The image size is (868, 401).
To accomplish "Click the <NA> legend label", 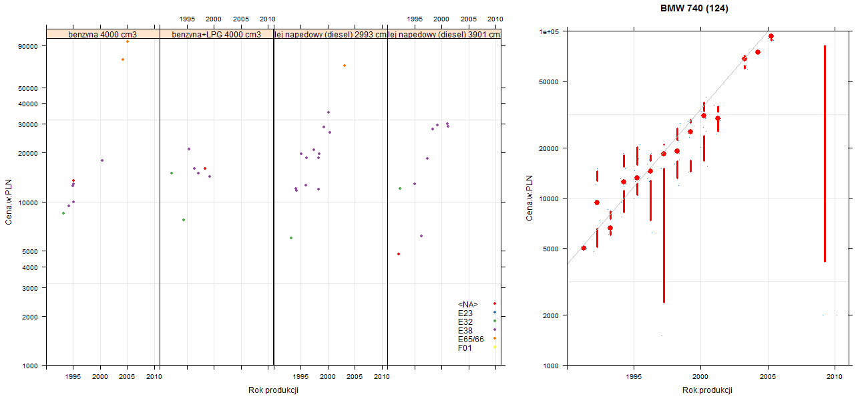I will point(468,304).
